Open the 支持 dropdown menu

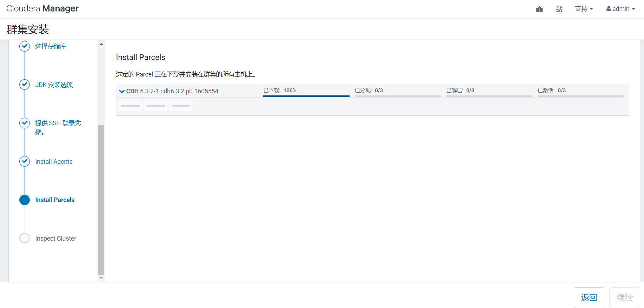(584, 9)
